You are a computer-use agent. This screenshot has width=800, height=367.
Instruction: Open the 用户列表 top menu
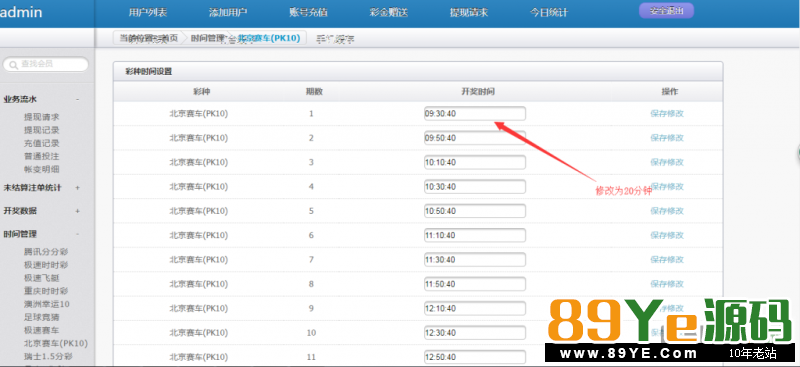(x=148, y=13)
